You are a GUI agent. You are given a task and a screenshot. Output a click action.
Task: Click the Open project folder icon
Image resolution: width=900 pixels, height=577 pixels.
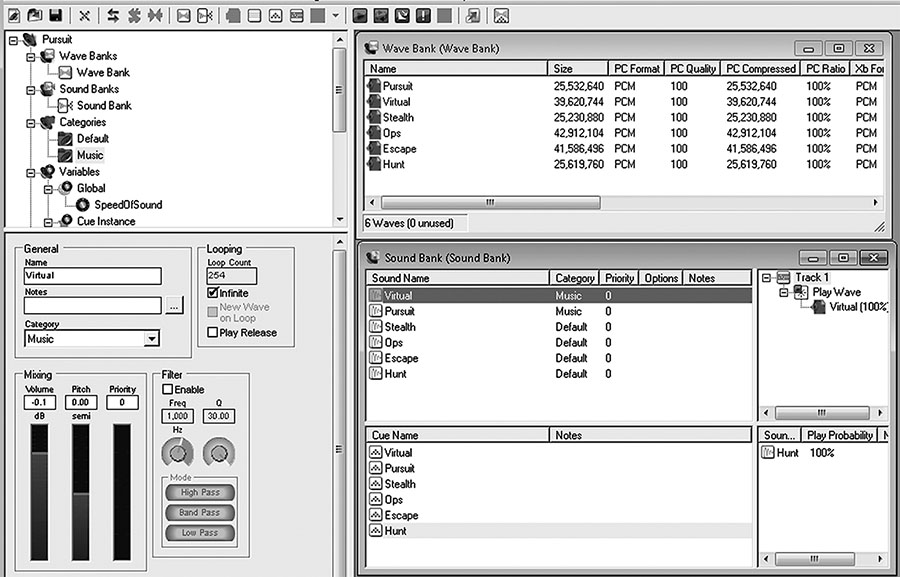(x=34, y=15)
